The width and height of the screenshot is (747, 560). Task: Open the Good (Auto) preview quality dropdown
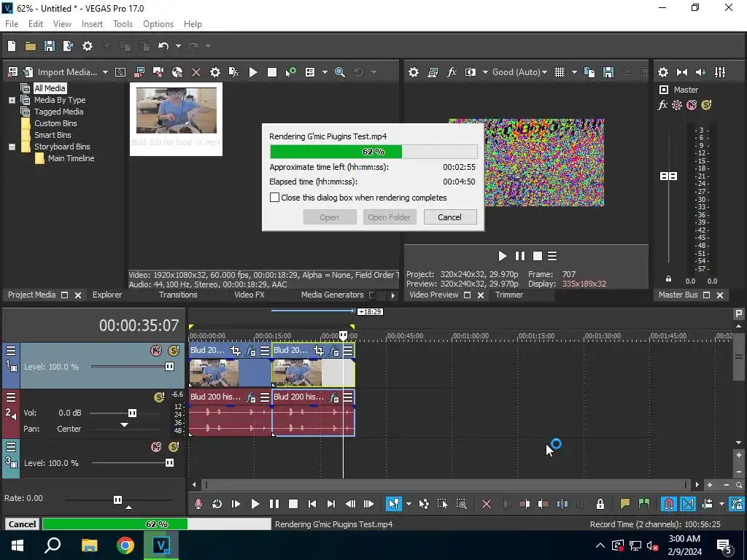(519, 72)
